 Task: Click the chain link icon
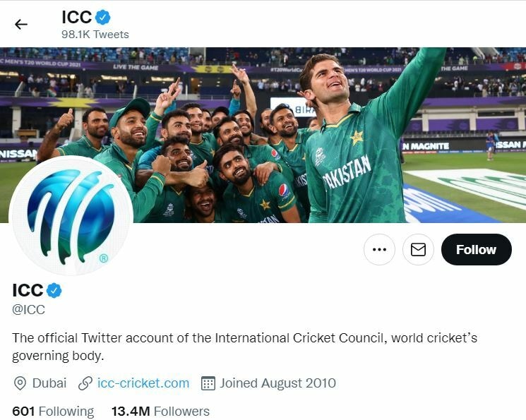pos(85,383)
